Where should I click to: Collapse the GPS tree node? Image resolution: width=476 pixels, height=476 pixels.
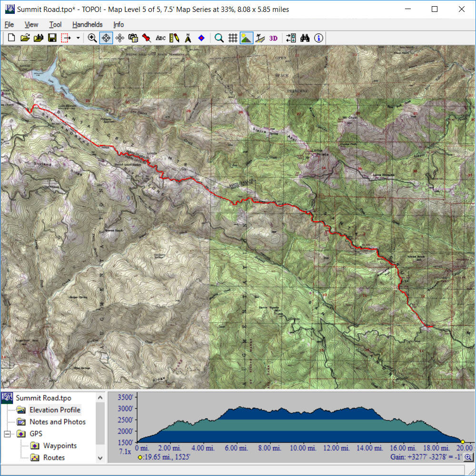pos(8,434)
